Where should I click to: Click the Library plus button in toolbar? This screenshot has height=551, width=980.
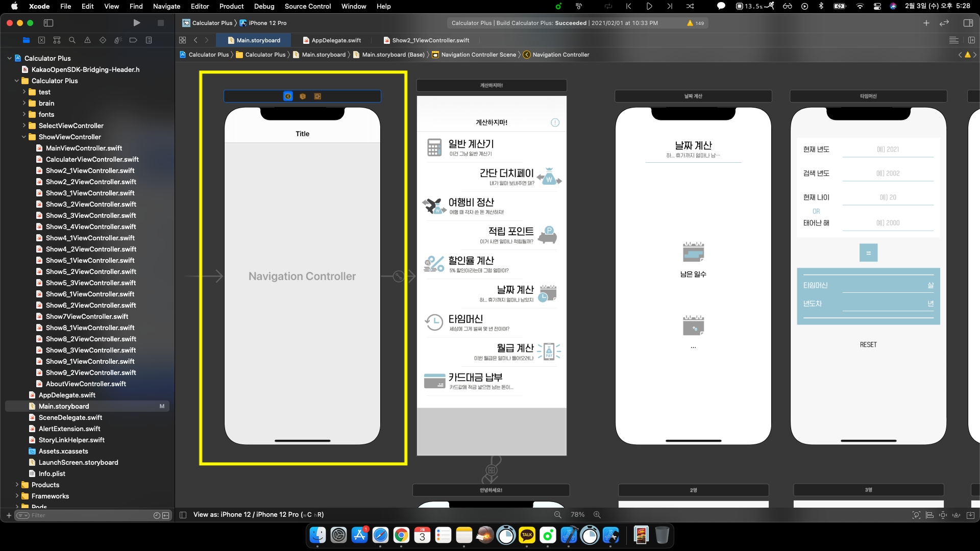click(x=926, y=23)
